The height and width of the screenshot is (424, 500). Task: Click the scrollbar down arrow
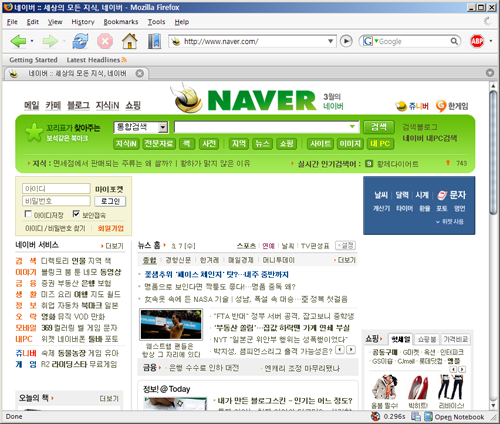493,406
